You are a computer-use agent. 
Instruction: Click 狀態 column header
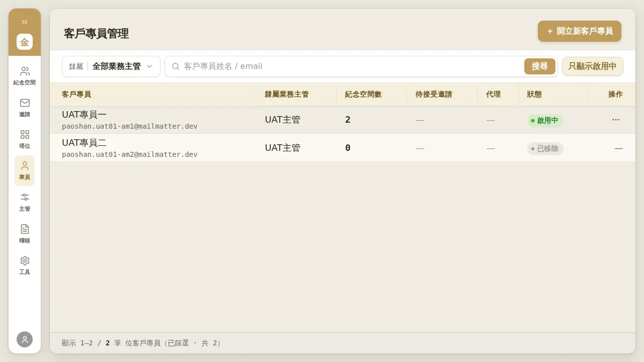534,95
